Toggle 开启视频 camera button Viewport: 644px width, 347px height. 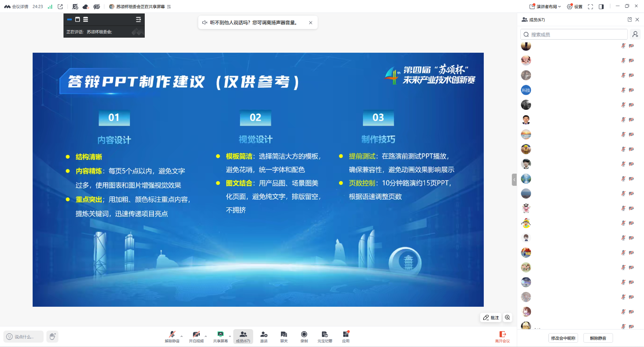pos(196,336)
